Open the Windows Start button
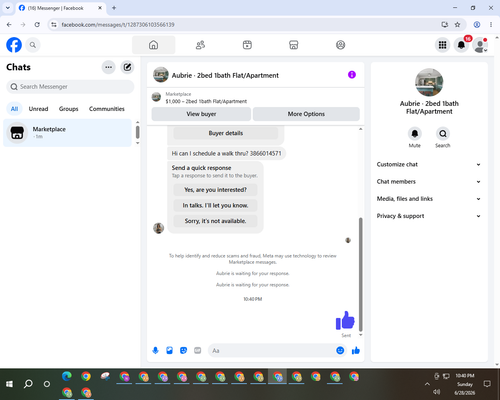500x400 pixels. click(x=9, y=384)
